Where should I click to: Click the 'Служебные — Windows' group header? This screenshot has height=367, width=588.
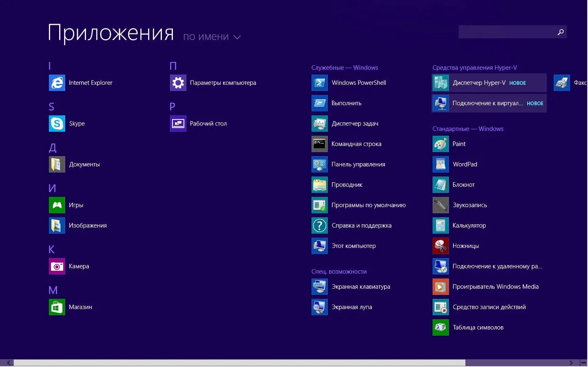pos(345,68)
